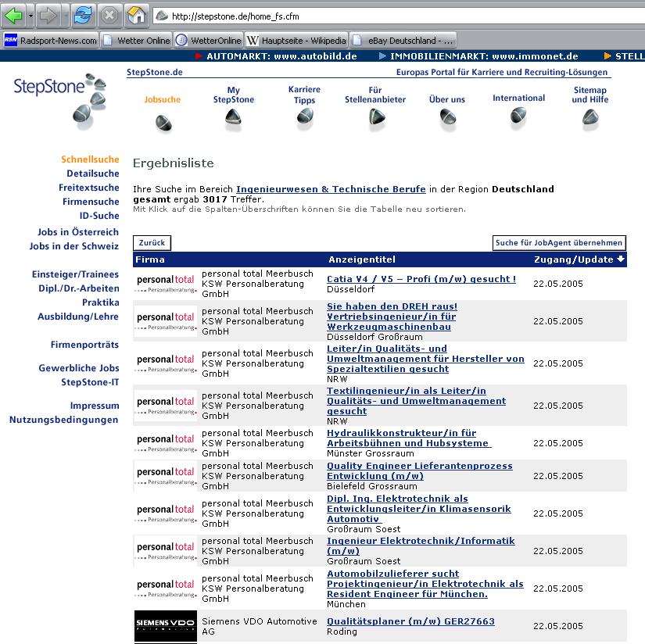Open Jobs in Österreich
Image resolution: width=645 pixels, height=644 pixels.
point(78,232)
